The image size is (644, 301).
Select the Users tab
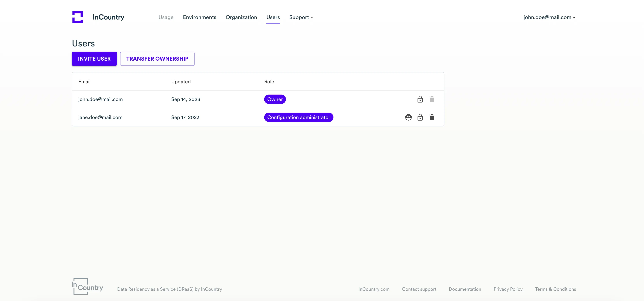coord(273,17)
